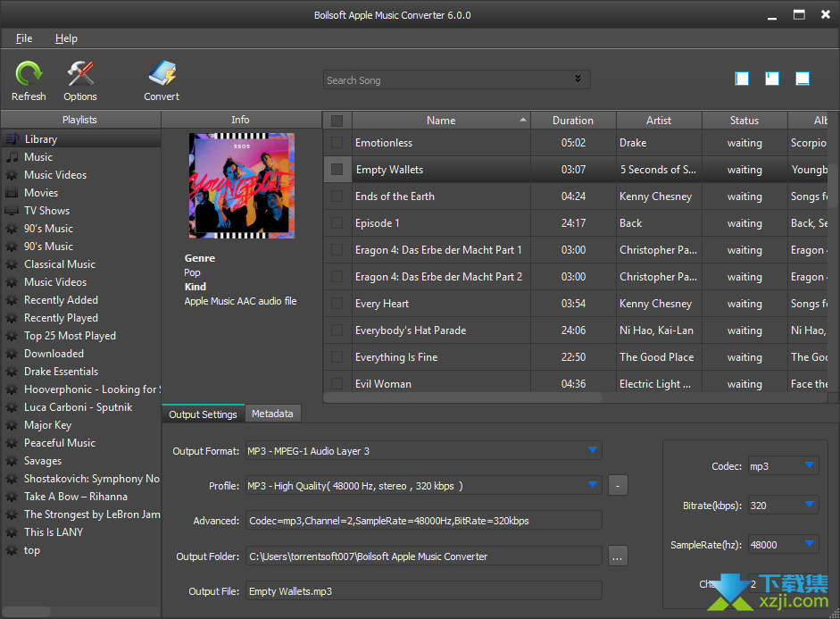This screenshot has height=619, width=840.
Task: Open the File menu
Action: (24, 38)
